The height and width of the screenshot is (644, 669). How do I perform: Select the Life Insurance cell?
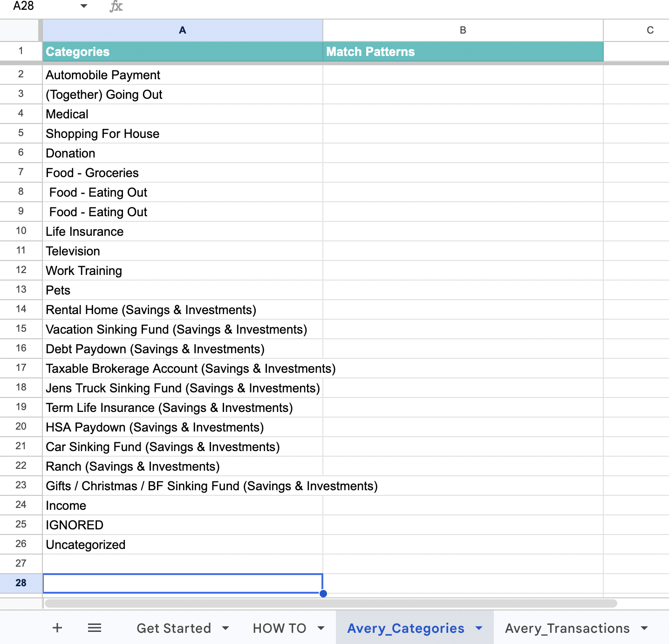[x=183, y=231]
